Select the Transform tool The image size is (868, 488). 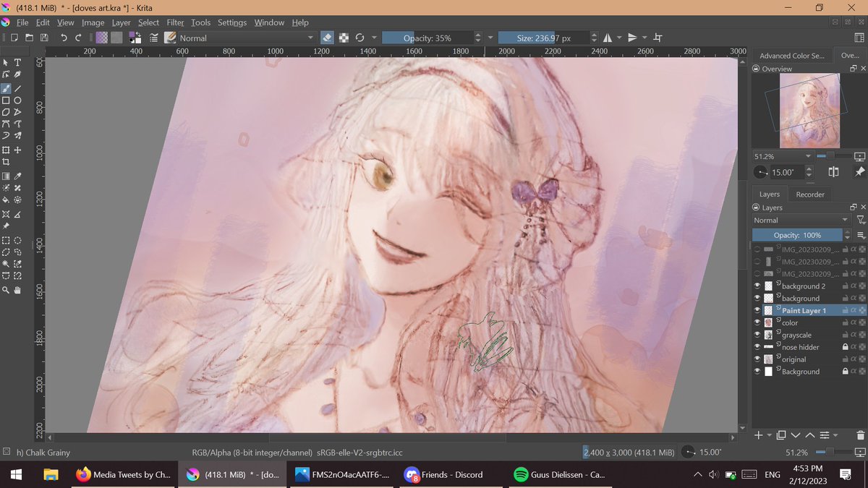(6, 150)
